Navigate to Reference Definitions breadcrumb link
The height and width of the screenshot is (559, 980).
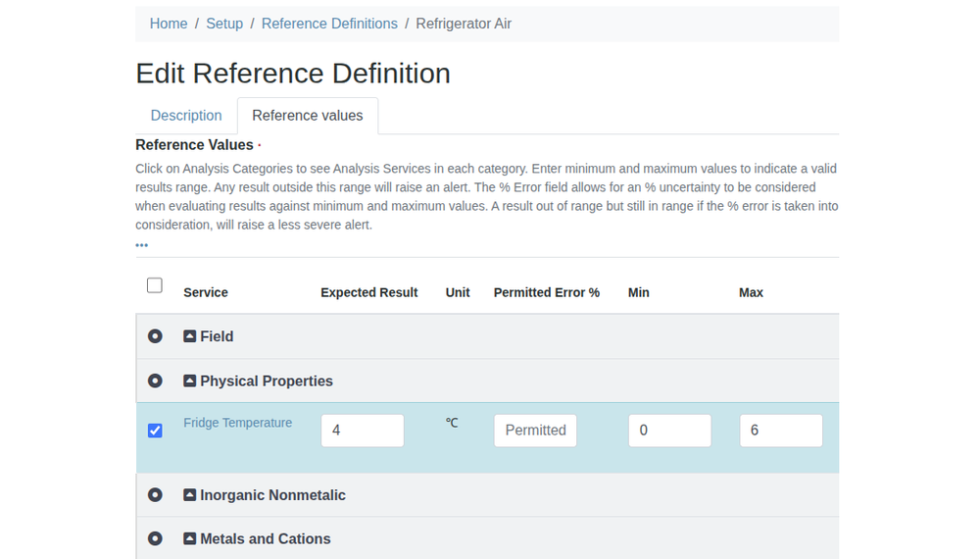coord(329,24)
